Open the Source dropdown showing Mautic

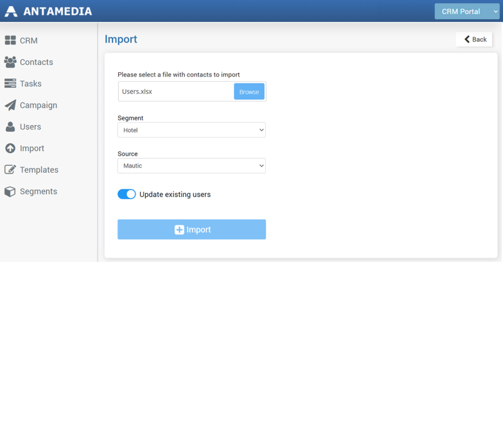pyautogui.click(x=192, y=166)
